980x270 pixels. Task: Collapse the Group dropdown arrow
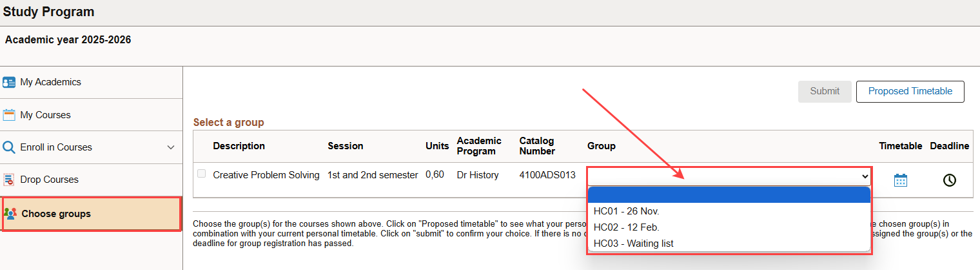(x=864, y=176)
